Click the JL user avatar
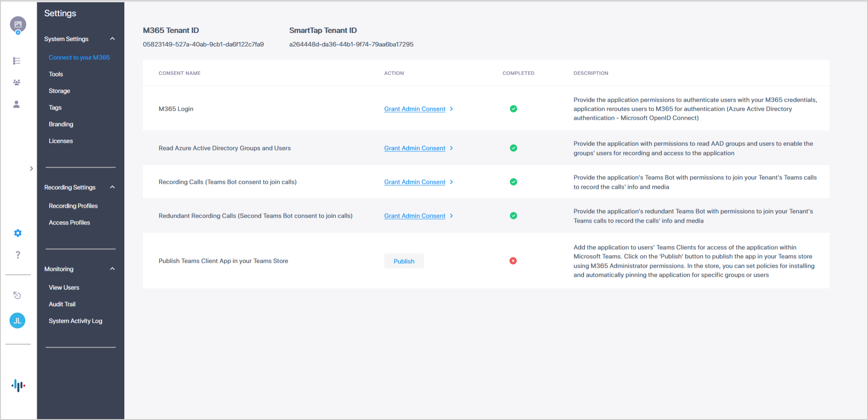868x420 pixels. click(18, 321)
